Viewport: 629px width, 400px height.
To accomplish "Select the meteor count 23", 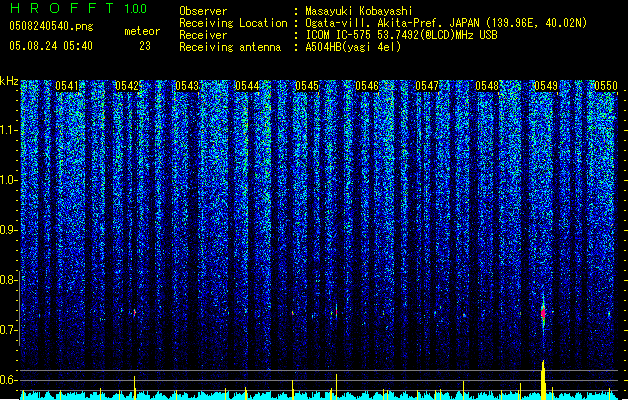I will 145,46.
